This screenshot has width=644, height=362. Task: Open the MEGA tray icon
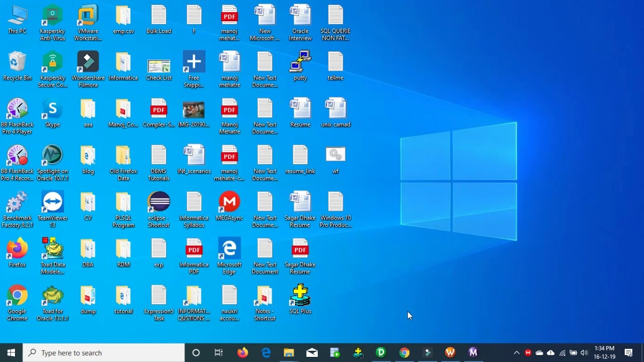(528, 352)
